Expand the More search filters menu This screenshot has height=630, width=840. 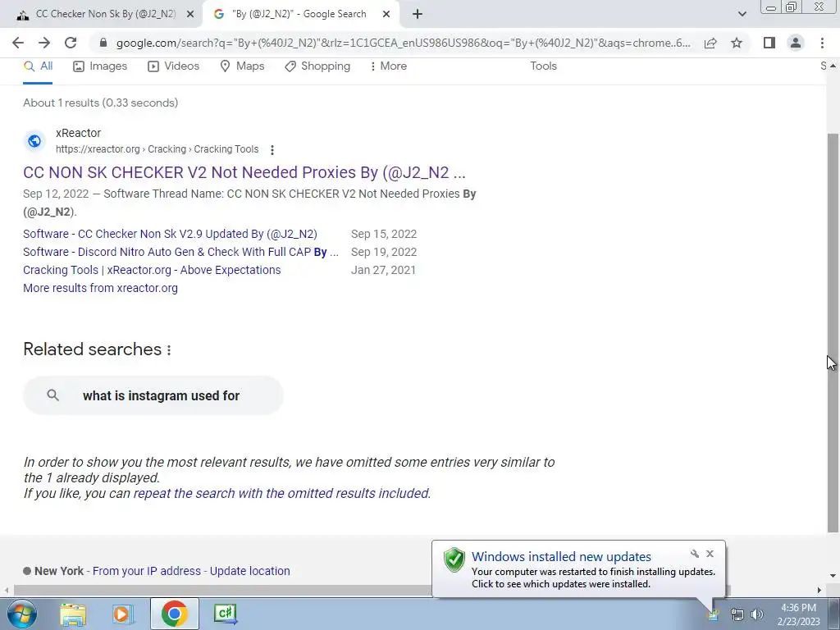pos(389,66)
